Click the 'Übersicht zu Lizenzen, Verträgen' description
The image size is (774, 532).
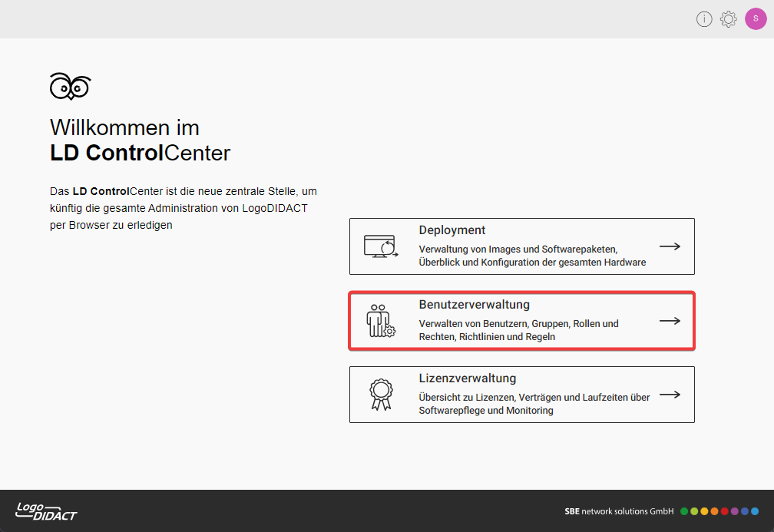tap(534, 404)
